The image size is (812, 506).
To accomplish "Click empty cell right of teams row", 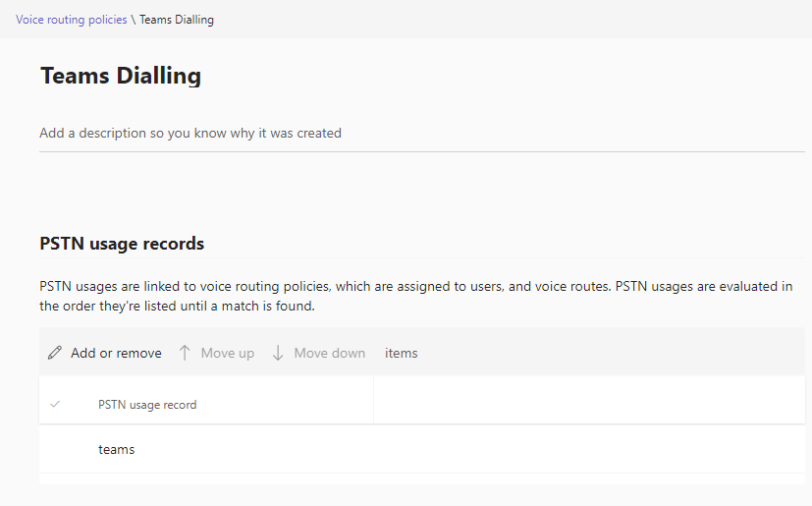I will pos(588,449).
